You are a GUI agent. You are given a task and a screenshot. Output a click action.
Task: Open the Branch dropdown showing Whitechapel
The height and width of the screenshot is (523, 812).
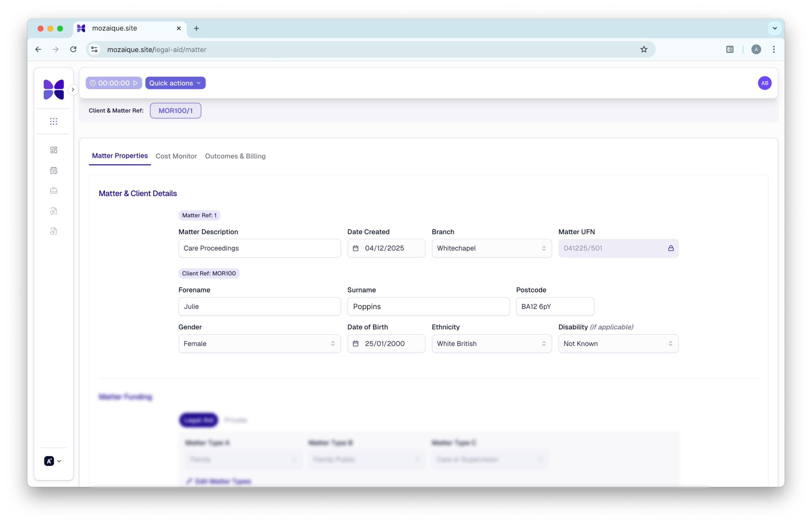pos(491,248)
